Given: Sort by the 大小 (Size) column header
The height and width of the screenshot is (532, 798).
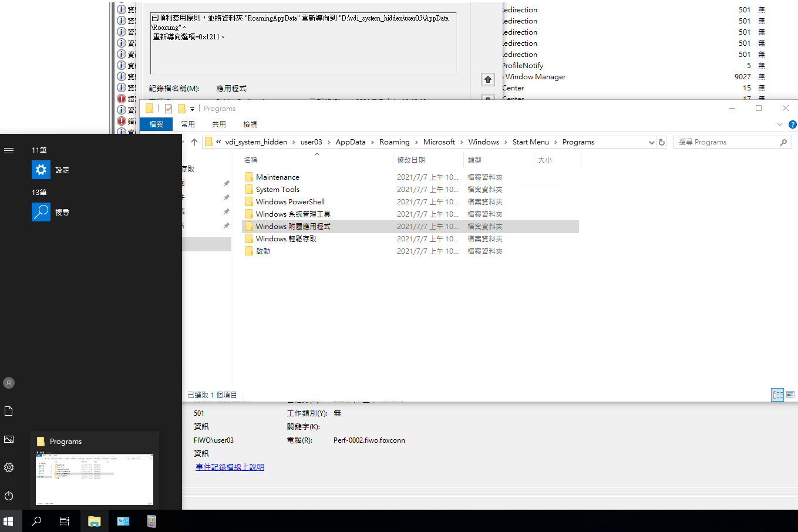Looking at the screenshot, I should (557, 160).
